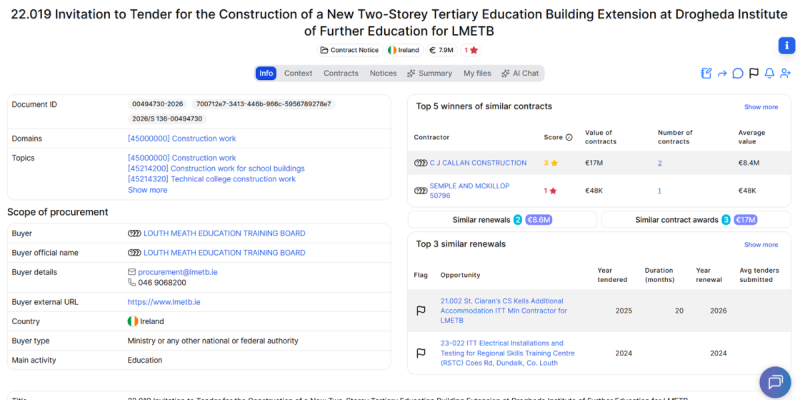Open Buyer official name LOUTH MEATH link
This screenshot has height=400, width=800.
point(224,253)
